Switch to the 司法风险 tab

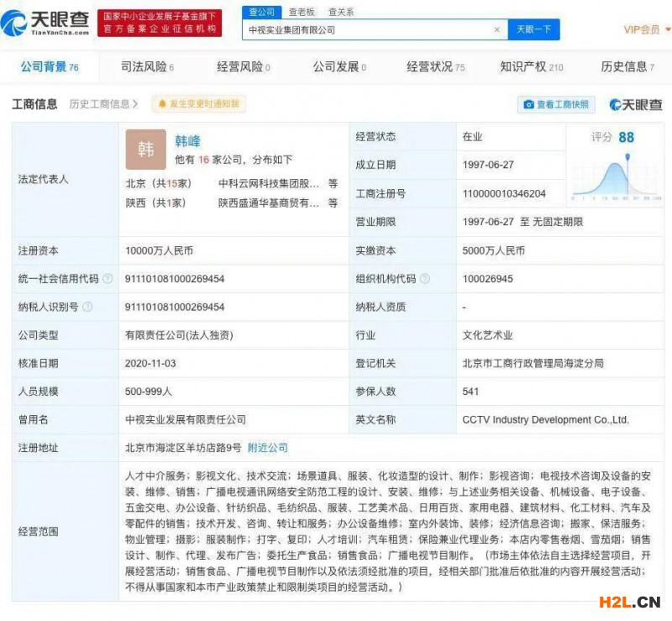tap(147, 67)
